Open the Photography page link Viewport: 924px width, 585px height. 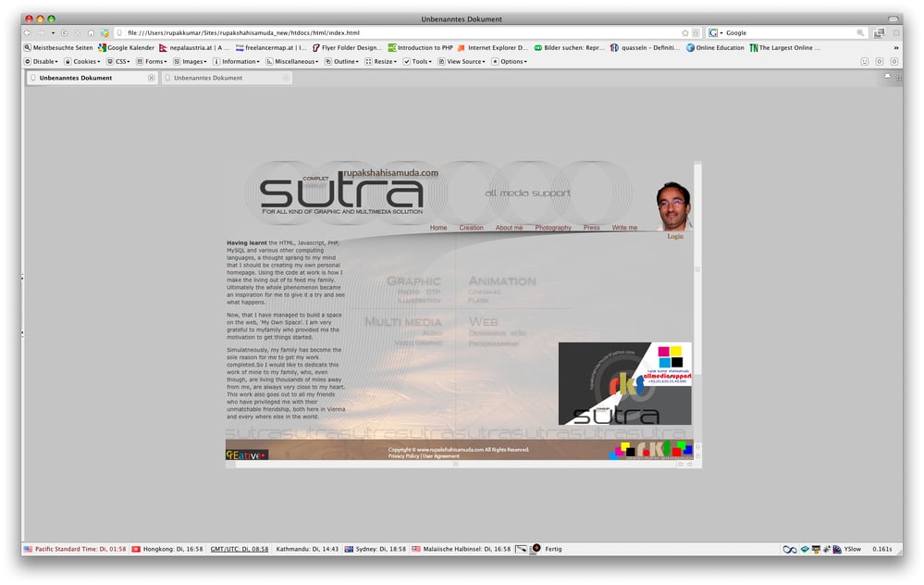(553, 228)
